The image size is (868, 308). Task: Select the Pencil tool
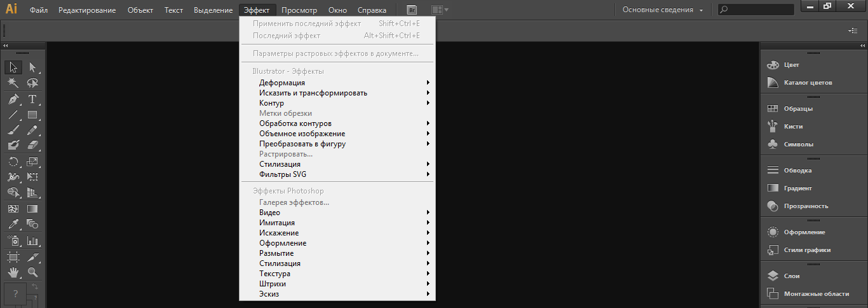32,130
